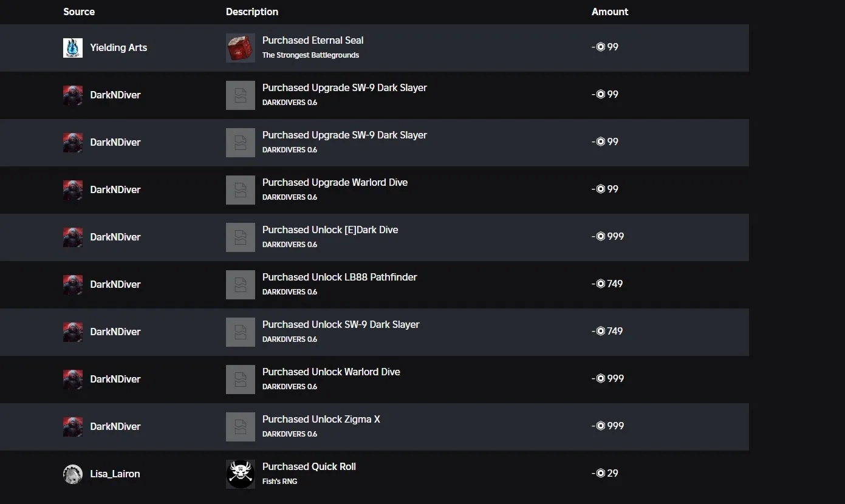Click the Amount column header
The width and height of the screenshot is (845, 504).
(x=610, y=12)
